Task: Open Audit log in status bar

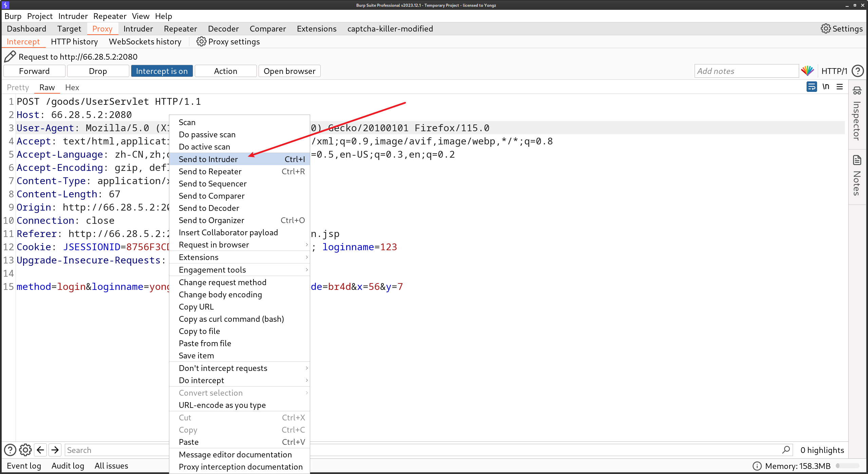Action: point(68,466)
